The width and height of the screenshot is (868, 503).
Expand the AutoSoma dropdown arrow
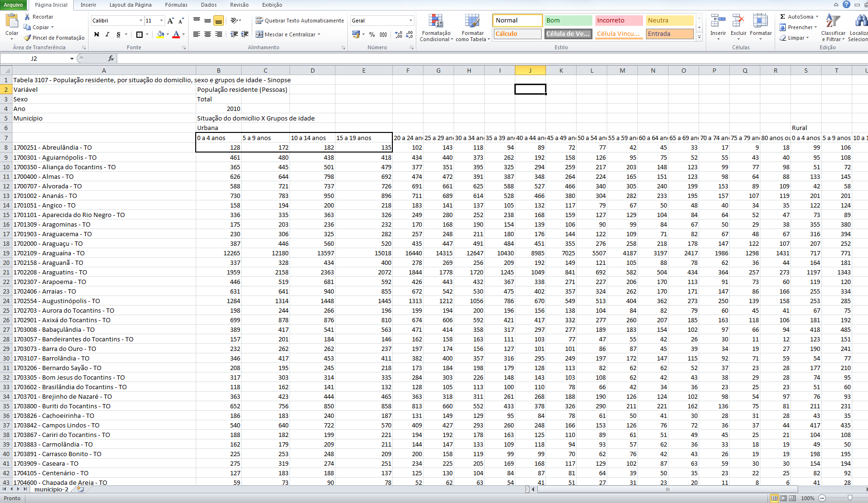pos(817,17)
